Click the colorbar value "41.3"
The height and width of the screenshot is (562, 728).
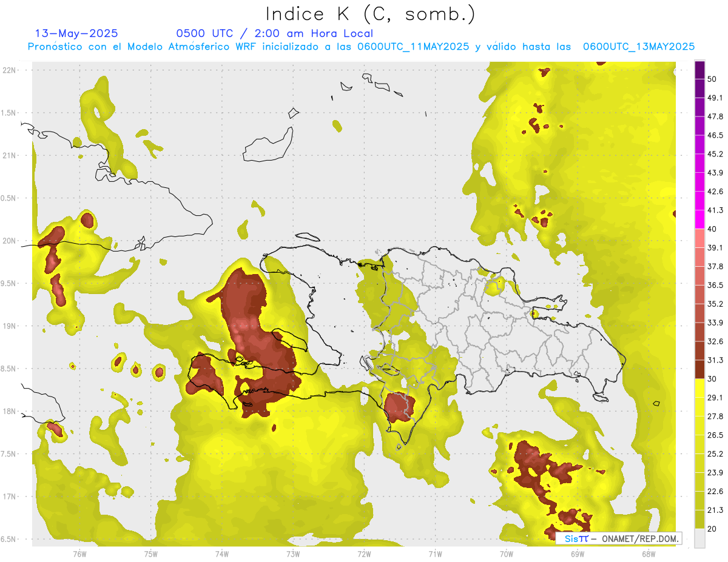coord(716,210)
